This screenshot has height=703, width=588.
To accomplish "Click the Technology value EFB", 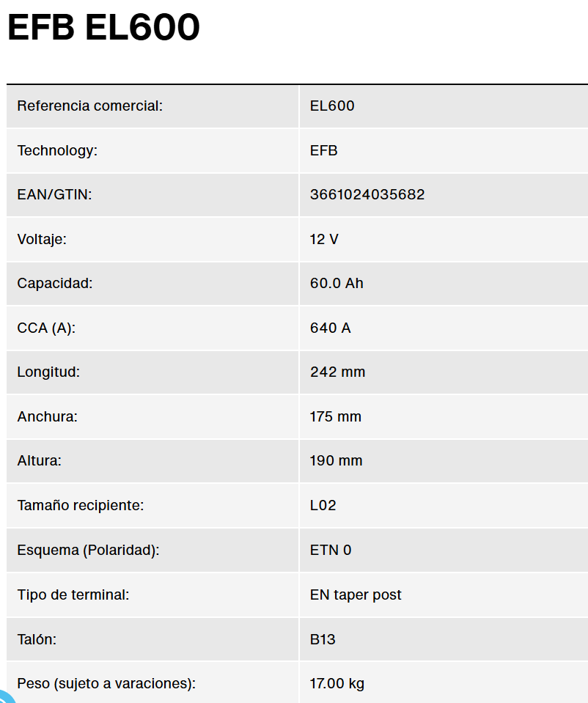I will click(323, 150).
